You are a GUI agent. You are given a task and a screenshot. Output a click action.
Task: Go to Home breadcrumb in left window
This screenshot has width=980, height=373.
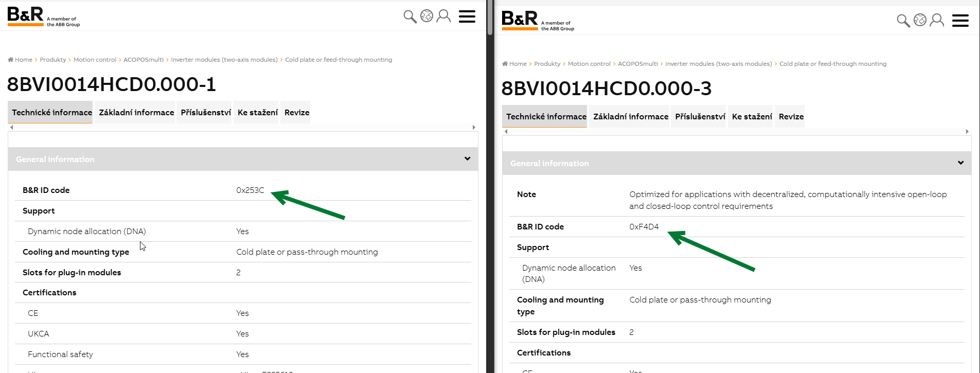pyautogui.click(x=20, y=60)
